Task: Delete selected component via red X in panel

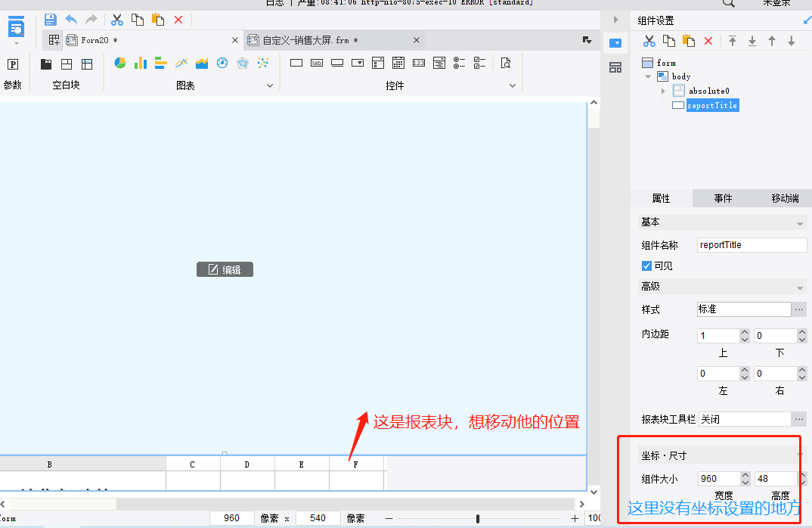Action: click(708, 41)
